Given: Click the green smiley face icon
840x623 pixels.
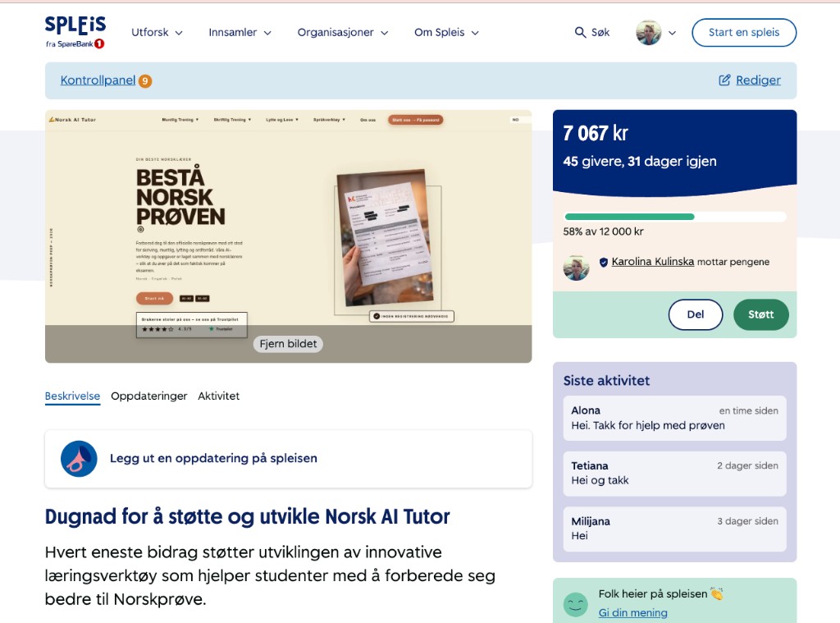Looking at the screenshot, I should [576, 604].
